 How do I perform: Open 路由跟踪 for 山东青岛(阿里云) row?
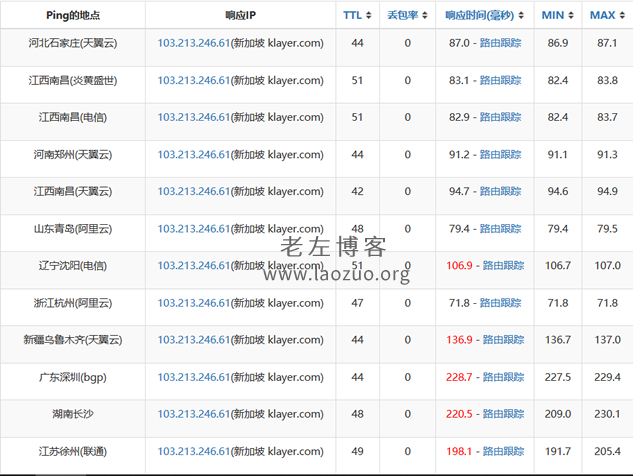(x=501, y=229)
